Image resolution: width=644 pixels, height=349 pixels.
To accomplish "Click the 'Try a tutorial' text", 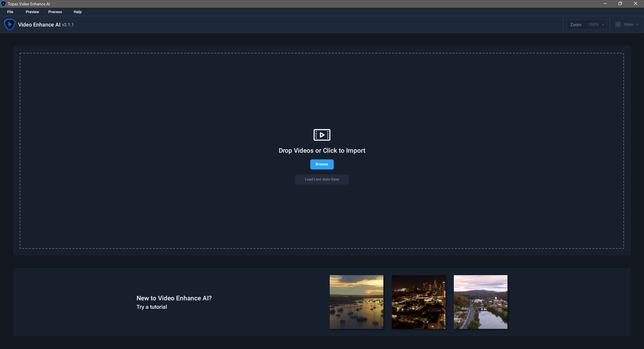I will tap(152, 307).
